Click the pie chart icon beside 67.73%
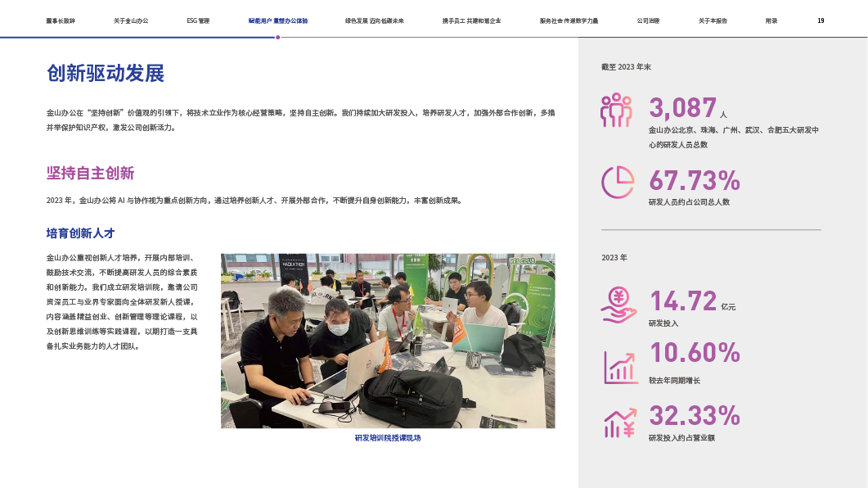 (618, 182)
